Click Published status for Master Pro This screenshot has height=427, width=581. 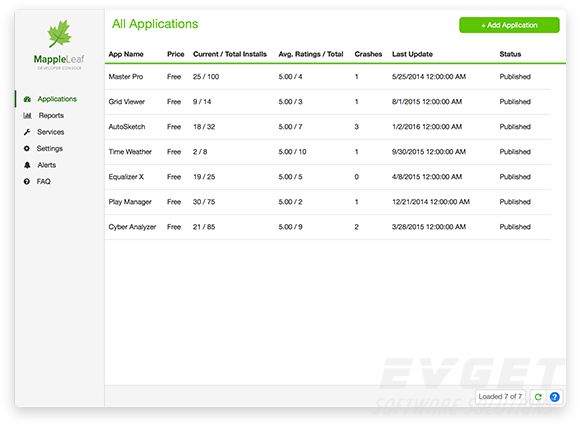tap(515, 77)
